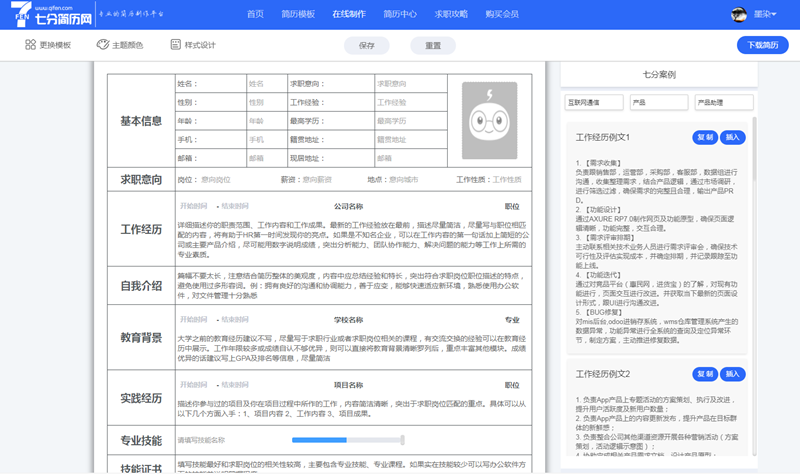Click the 自我介绍 description text
The width and height of the screenshot is (800, 474).
click(x=352, y=286)
